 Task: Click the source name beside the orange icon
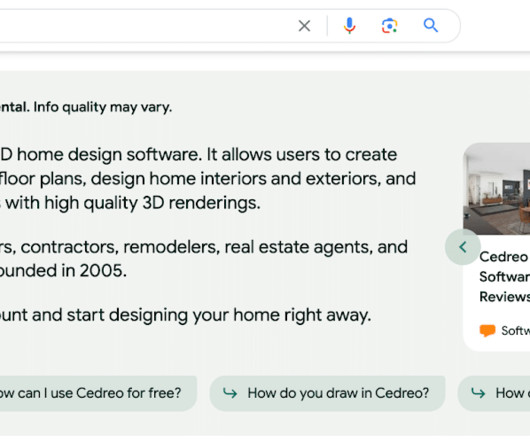click(515, 330)
